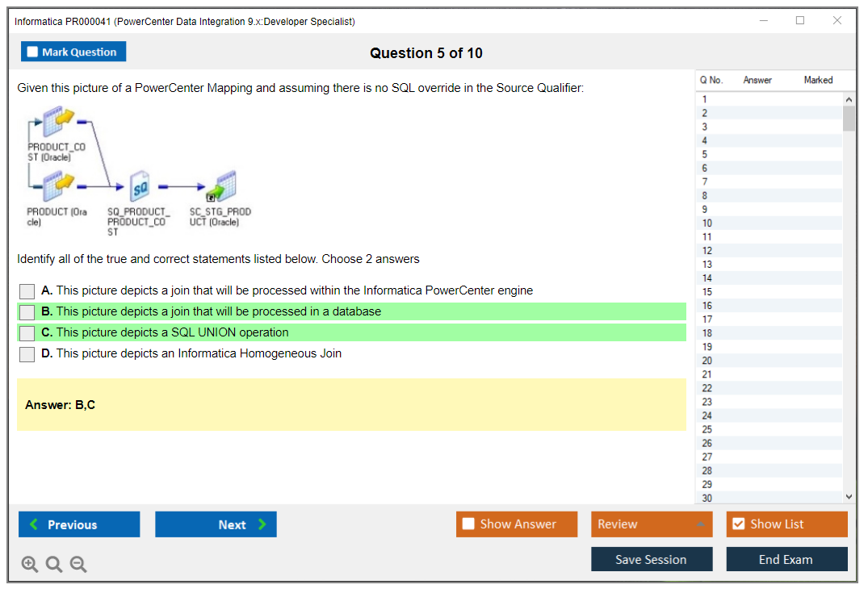Go to the Next question

coord(216,524)
